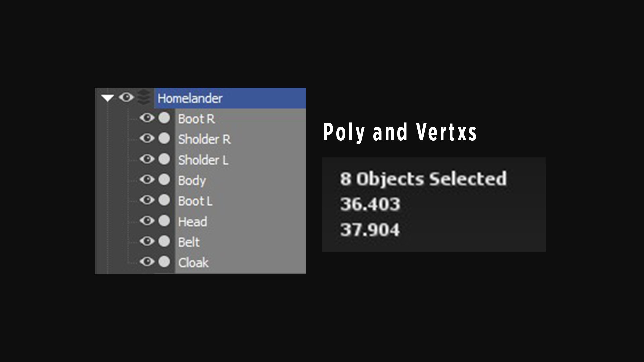Select the Body object name
Image resolution: width=644 pixels, height=362 pixels.
coord(192,181)
